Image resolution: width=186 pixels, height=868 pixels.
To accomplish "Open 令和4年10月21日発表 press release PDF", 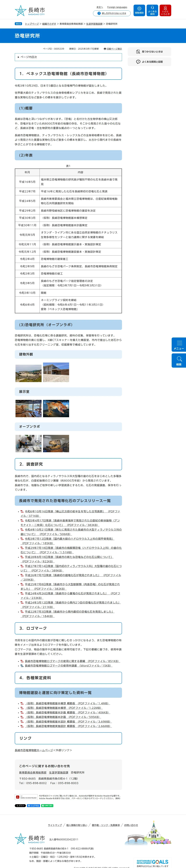I will (71, 532).
